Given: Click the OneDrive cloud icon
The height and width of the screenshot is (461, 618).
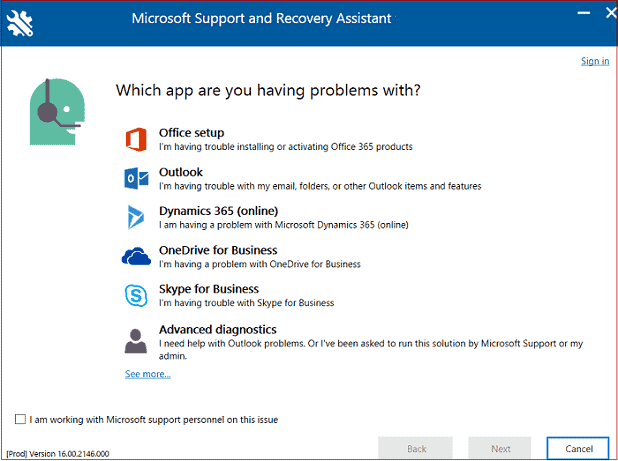Looking at the screenshot, I should click(136, 256).
